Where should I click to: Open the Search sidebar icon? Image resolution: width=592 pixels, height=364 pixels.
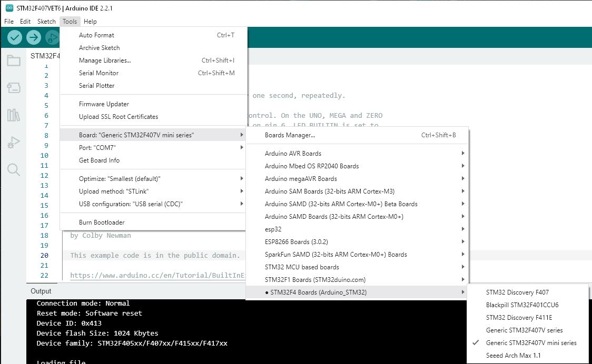tap(14, 170)
